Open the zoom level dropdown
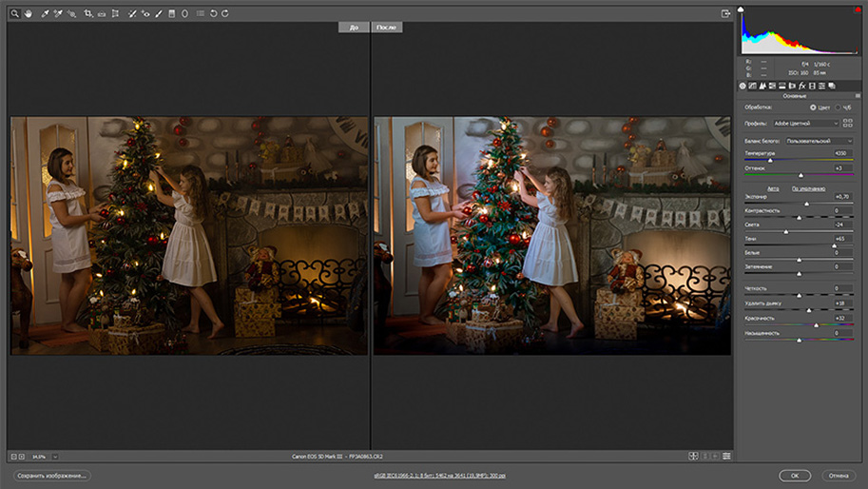868x489 pixels. point(55,457)
